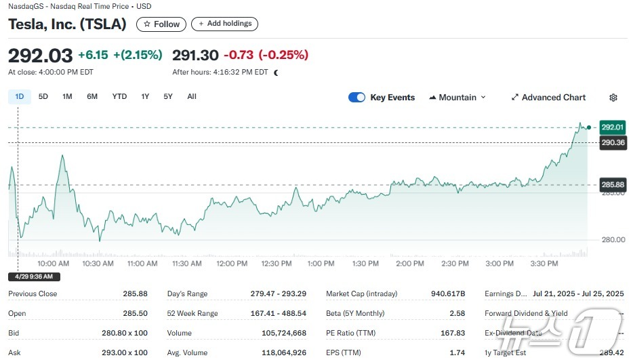Viewport: 631px width, 364px height.
Task: Click the 4/29 9:36 AM chart marker
Action: [35, 277]
